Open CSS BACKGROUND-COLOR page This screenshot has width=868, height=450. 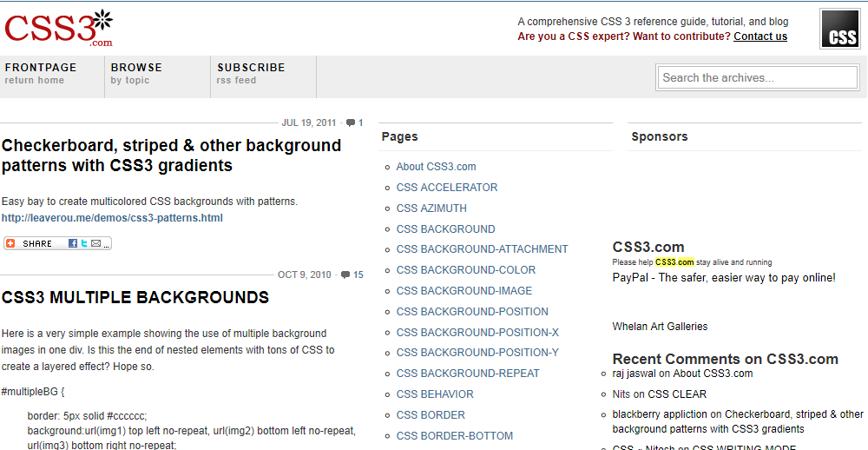point(466,270)
